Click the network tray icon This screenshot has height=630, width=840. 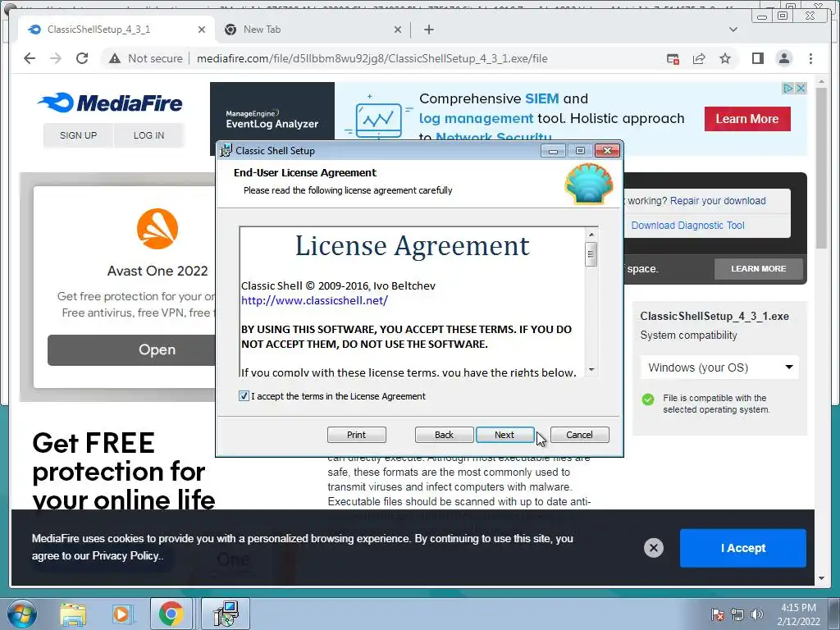[x=737, y=614]
